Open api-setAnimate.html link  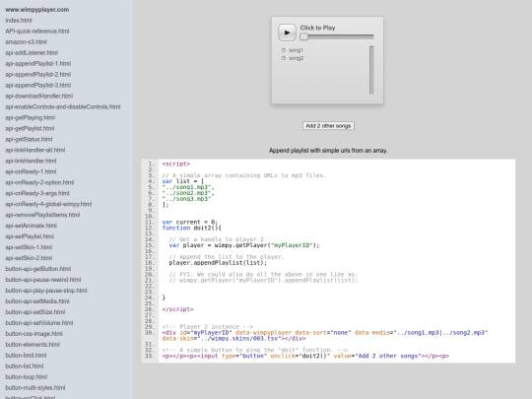[x=32, y=226]
